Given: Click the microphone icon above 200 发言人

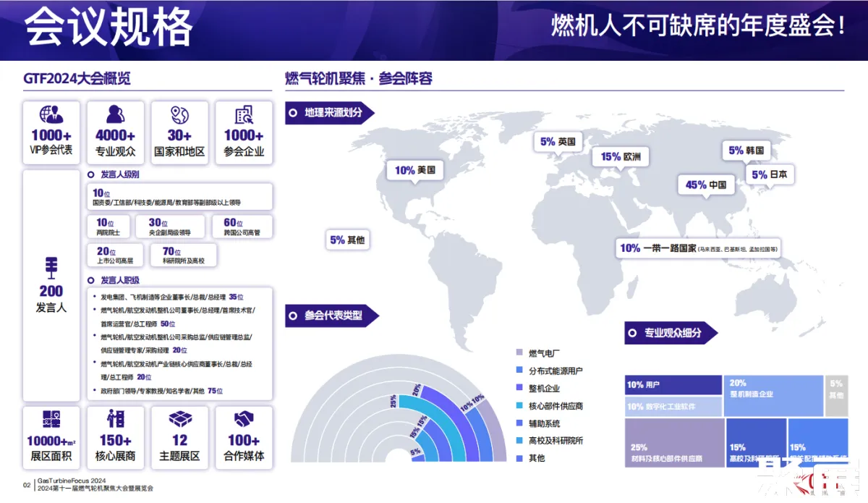Looking at the screenshot, I should click(x=51, y=266).
